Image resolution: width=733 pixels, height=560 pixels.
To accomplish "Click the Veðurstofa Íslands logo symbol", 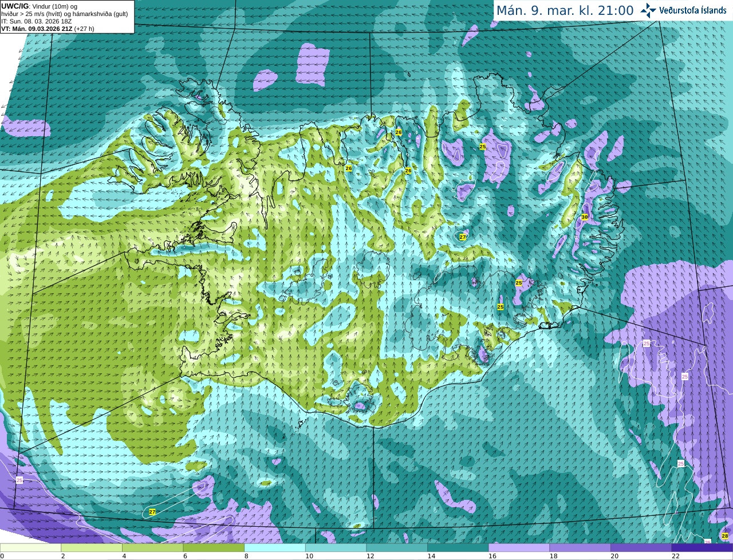I will [x=648, y=10].
